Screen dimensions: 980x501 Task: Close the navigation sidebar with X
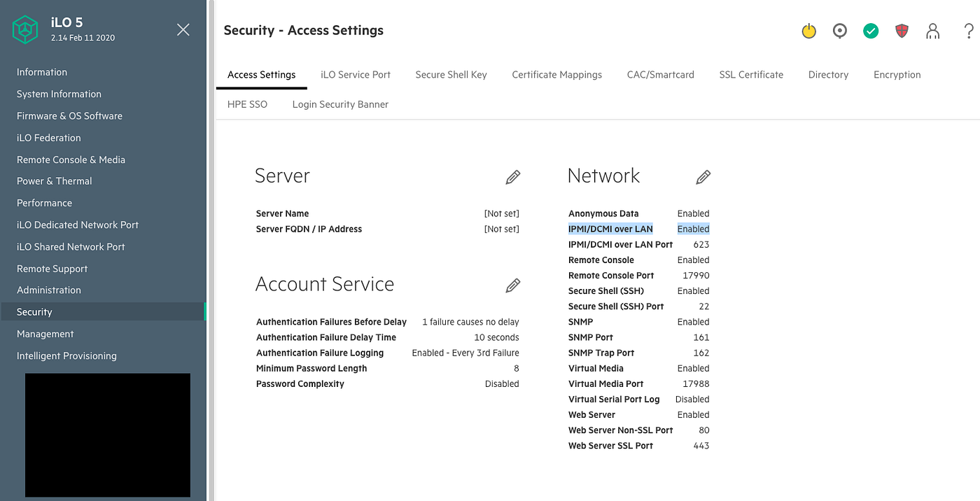183,29
